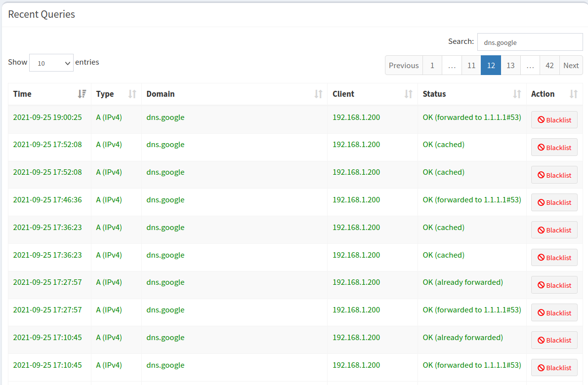Click the Client column header

(373, 94)
